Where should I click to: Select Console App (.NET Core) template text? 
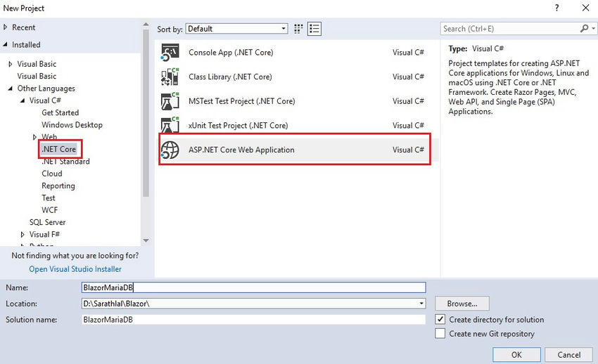click(231, 53)
